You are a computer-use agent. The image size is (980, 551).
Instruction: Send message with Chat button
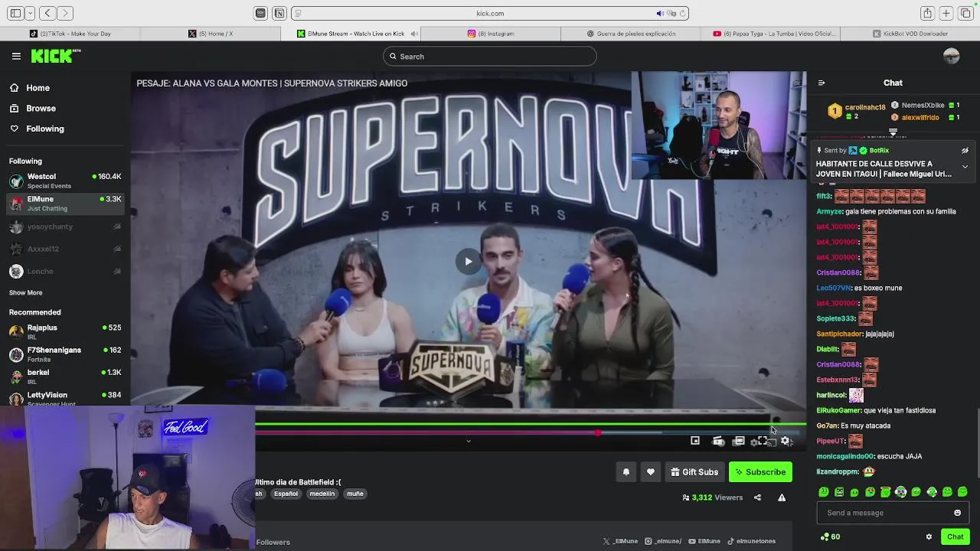955,536
